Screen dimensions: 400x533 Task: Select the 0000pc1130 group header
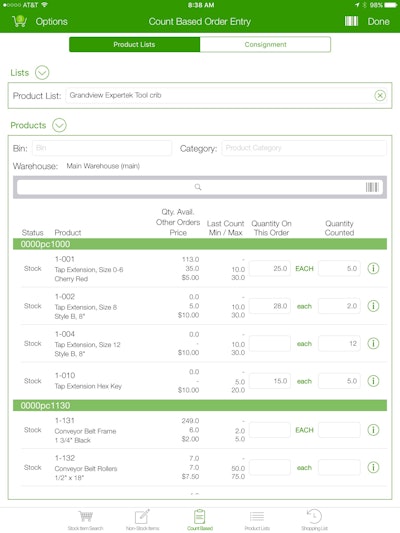[x=200, y=406]
